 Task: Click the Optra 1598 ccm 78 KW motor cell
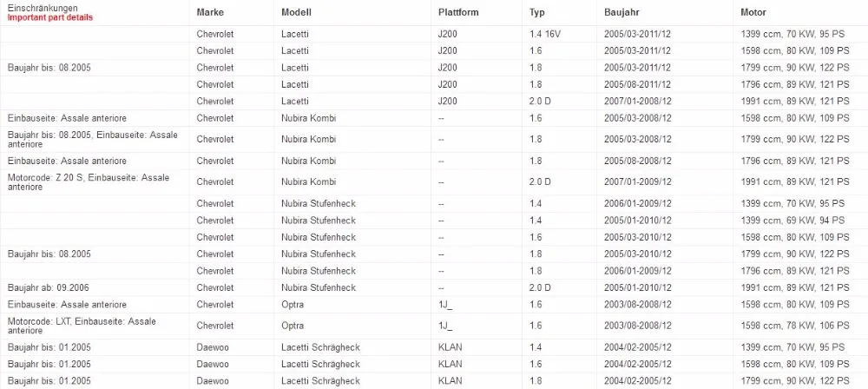pos(795,326)
